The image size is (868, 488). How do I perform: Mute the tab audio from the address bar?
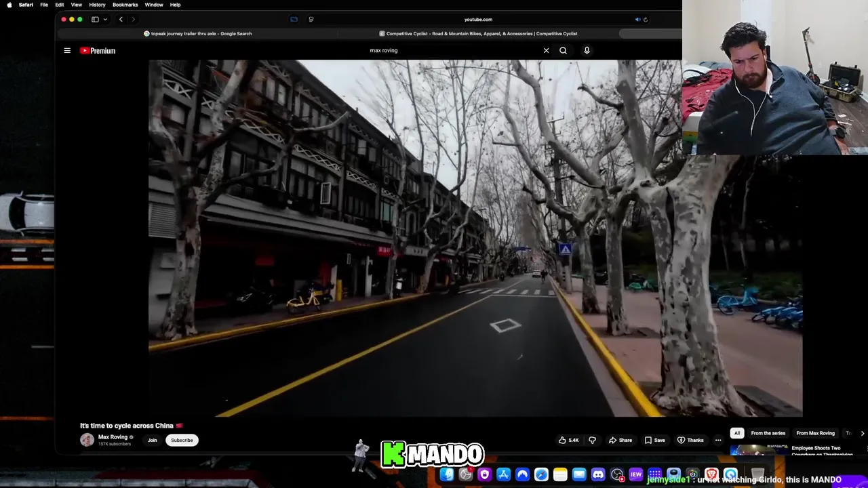coord(637,19)
